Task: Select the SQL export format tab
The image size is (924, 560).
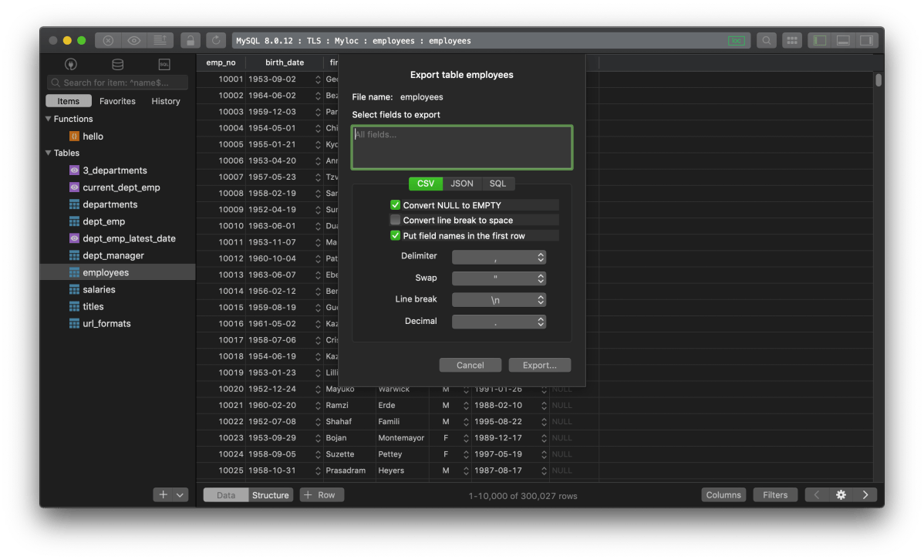Action: tap(498, 184)
